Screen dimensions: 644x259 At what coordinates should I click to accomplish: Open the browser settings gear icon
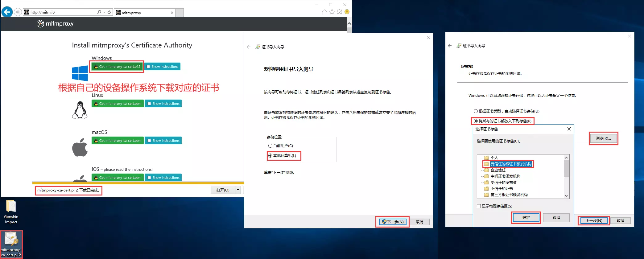click(x=340, y=12)
